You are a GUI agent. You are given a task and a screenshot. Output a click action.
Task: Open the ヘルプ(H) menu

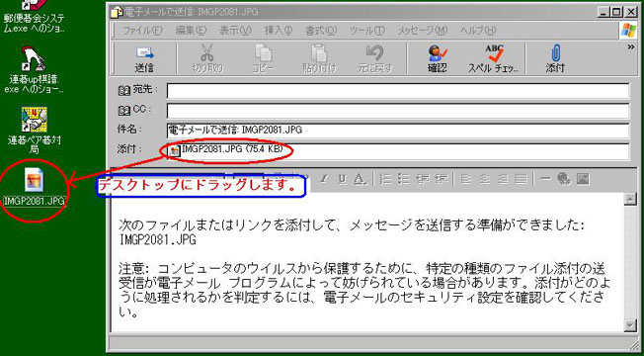pyautogui.click(x=478, y=31)
